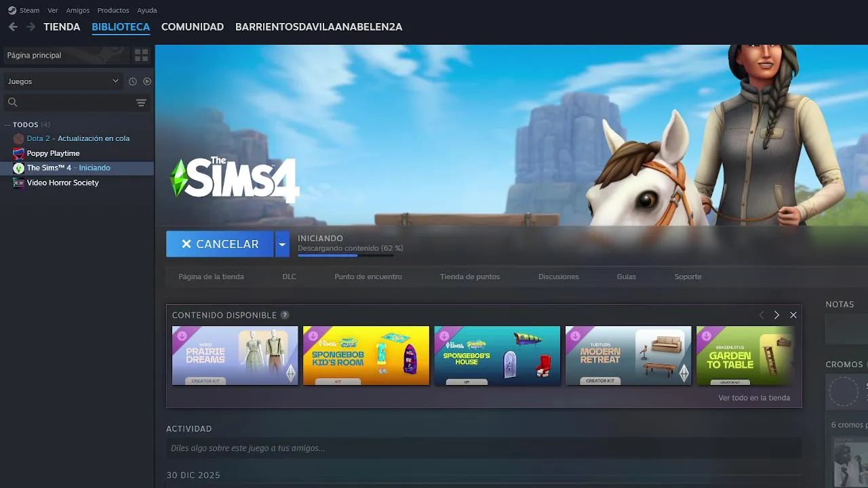The width and height of the screenshot is (868, 488).
Task: Click the Poppy Playtime game icon
Action: click(x=19, y=153)
